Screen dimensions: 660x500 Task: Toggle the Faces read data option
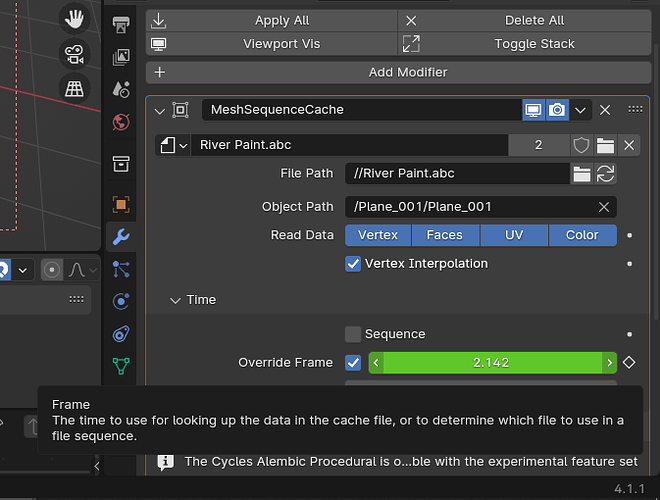(445, 235)
